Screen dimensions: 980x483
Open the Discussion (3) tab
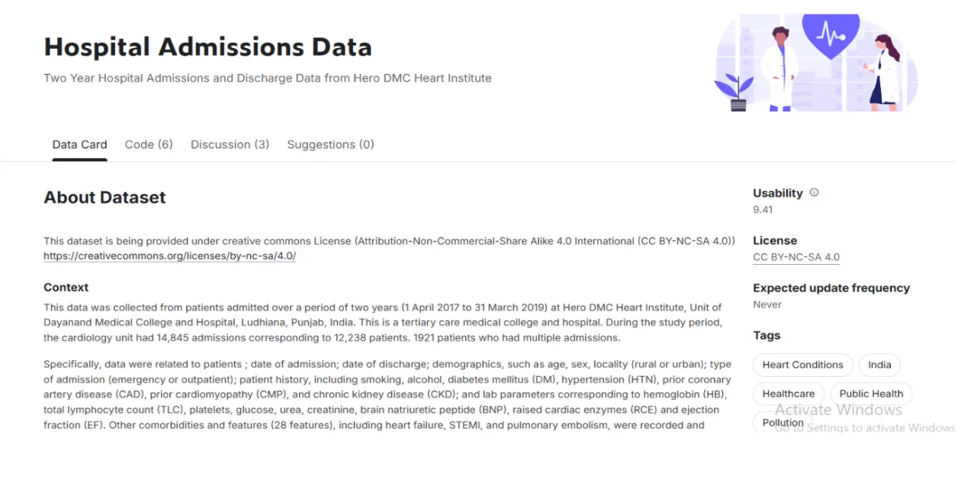pos(230,144)
